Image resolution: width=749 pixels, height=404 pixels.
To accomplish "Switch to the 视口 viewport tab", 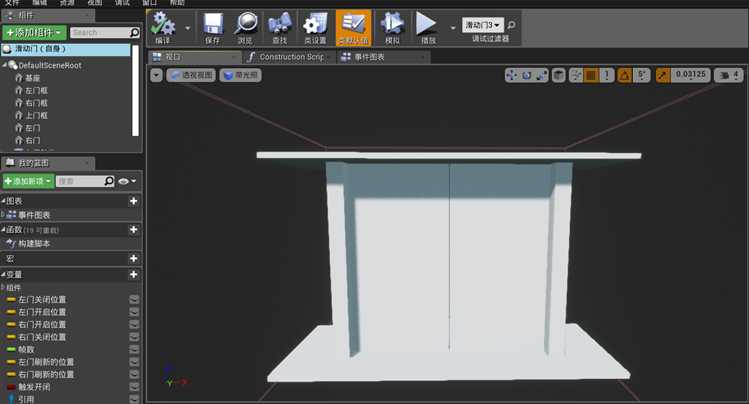I will (x=194, y=57).
